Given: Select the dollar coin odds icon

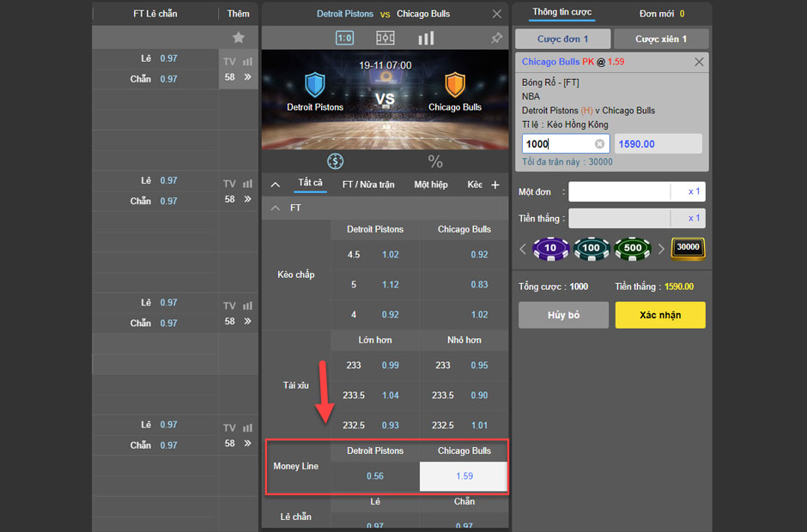Looking at the screenshot, I should (x=335, y=161).
